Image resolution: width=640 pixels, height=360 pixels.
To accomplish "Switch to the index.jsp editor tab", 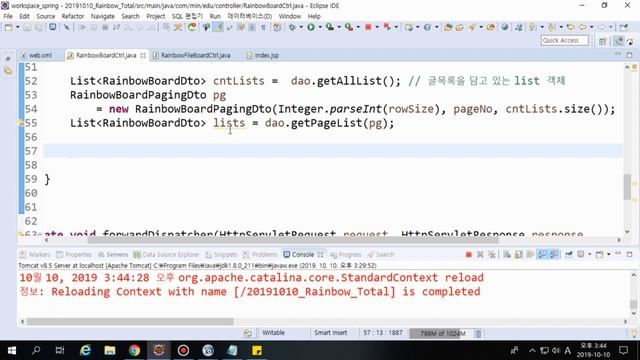I will (x=263, y=55).
